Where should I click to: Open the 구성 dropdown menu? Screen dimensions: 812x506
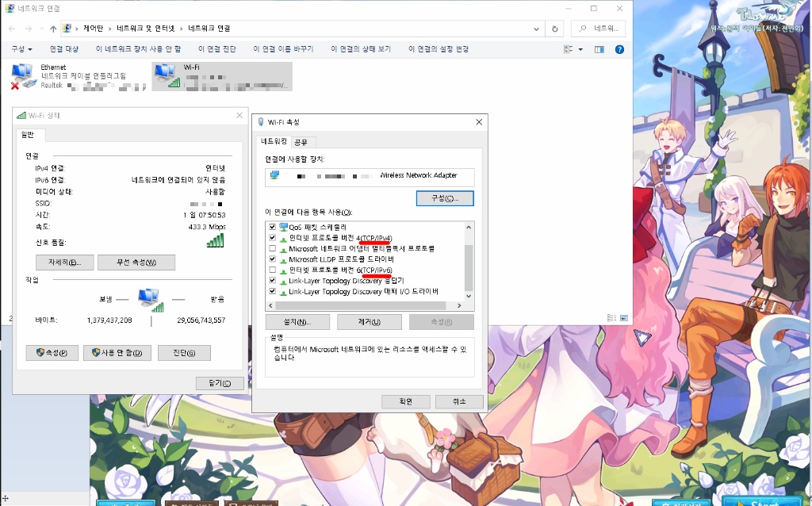coord(21,49)
